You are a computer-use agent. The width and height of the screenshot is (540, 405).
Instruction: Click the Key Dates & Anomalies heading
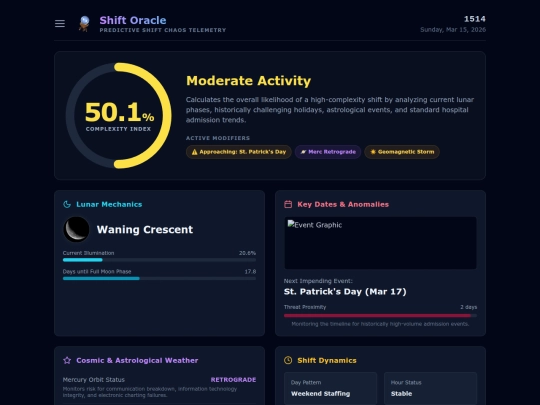[343, 204]
